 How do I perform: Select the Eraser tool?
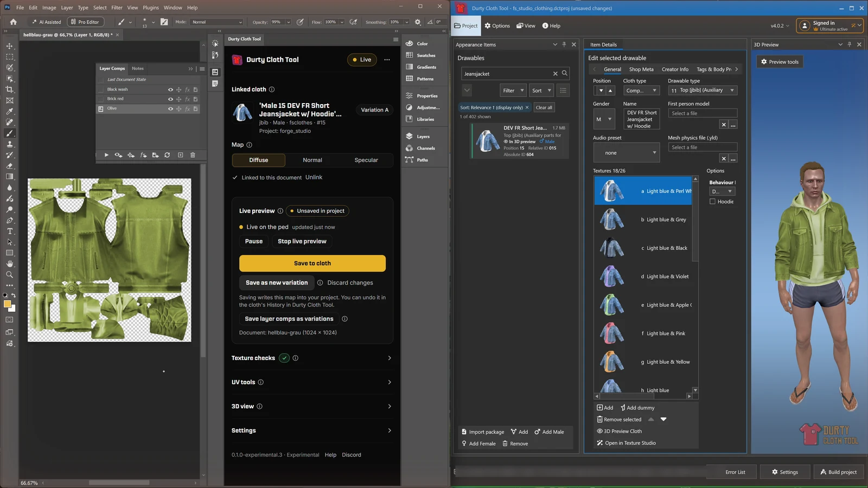(x=9, y=166)
